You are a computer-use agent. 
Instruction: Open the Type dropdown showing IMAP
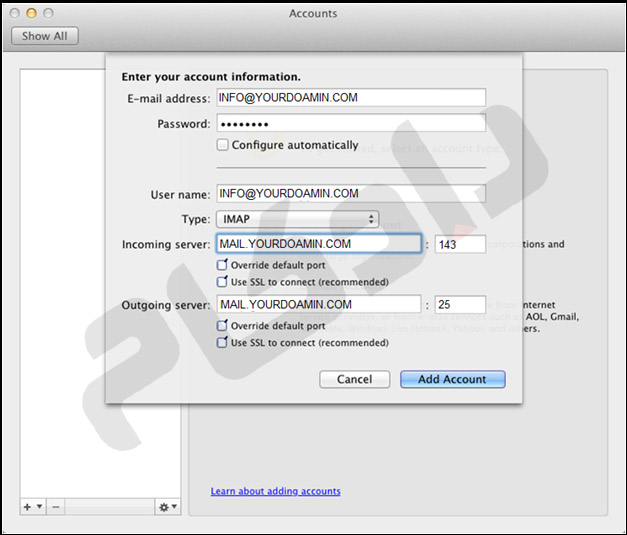tap(297, 219)
